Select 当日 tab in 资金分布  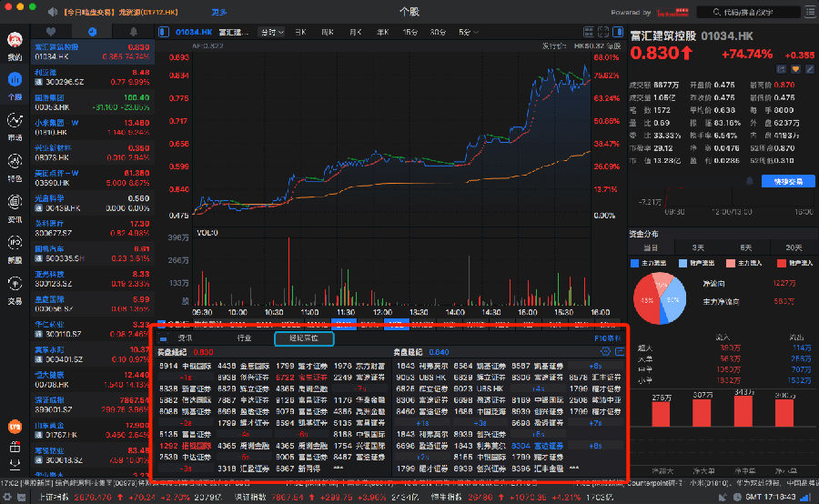click(x=651, y=247)
